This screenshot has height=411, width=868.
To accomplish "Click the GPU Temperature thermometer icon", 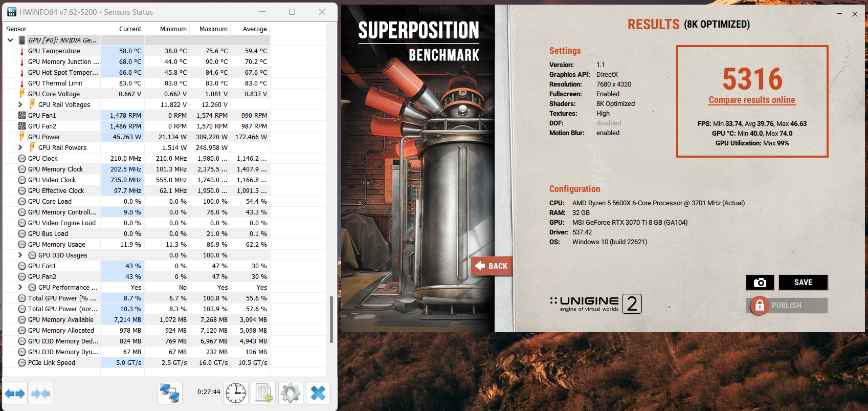I will pyautogui.click(x=21, y=51).
